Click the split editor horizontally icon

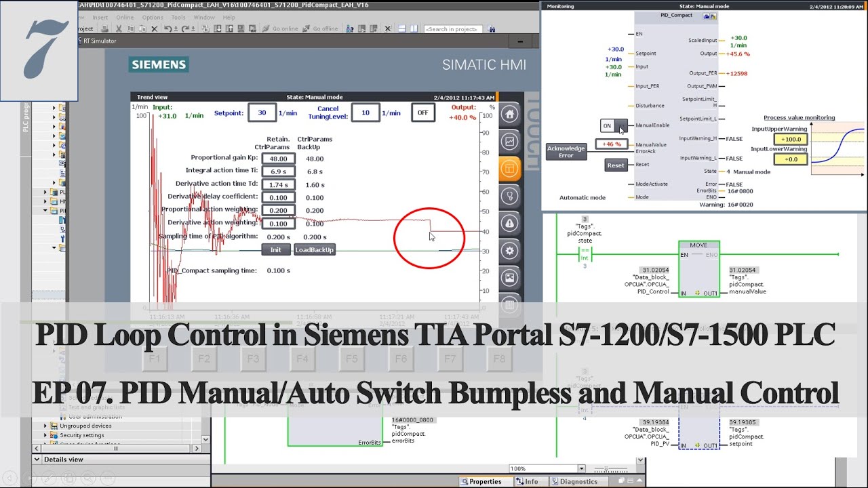point(402,28)
